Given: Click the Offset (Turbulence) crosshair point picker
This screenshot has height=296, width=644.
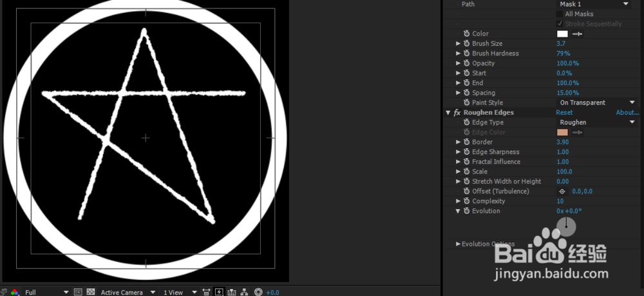Looking at the screenshot, I should (562, 192).
